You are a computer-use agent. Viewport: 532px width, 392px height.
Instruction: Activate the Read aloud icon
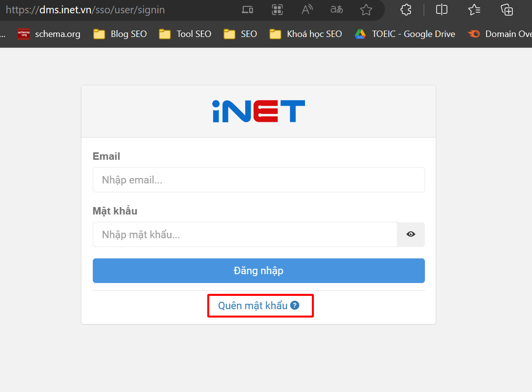tap(307, 10)
